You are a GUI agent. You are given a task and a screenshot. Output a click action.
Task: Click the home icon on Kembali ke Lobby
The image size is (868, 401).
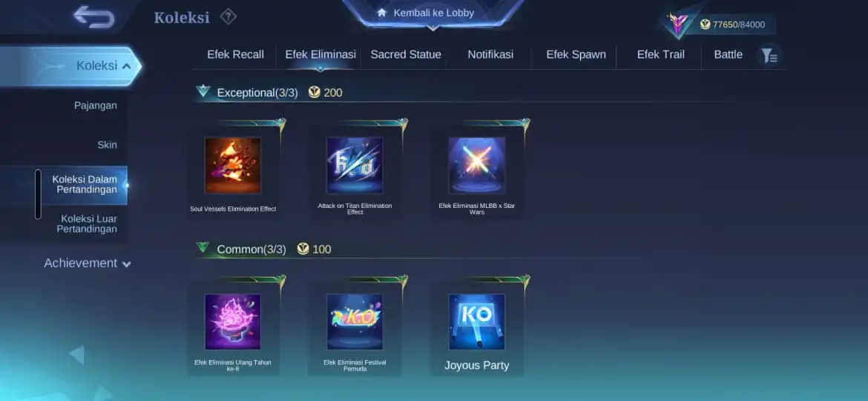pyautogui.click(x=381, y=13)
